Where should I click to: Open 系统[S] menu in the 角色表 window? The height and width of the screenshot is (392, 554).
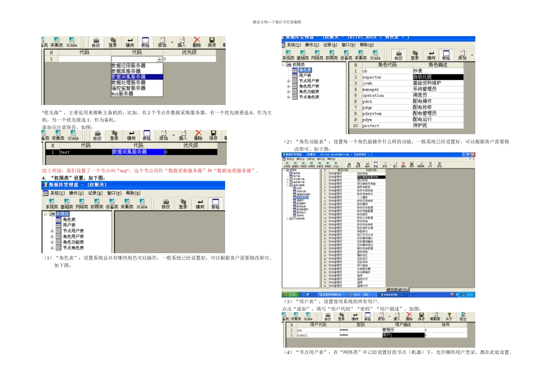pyautogui.click(x=293, y=45)
